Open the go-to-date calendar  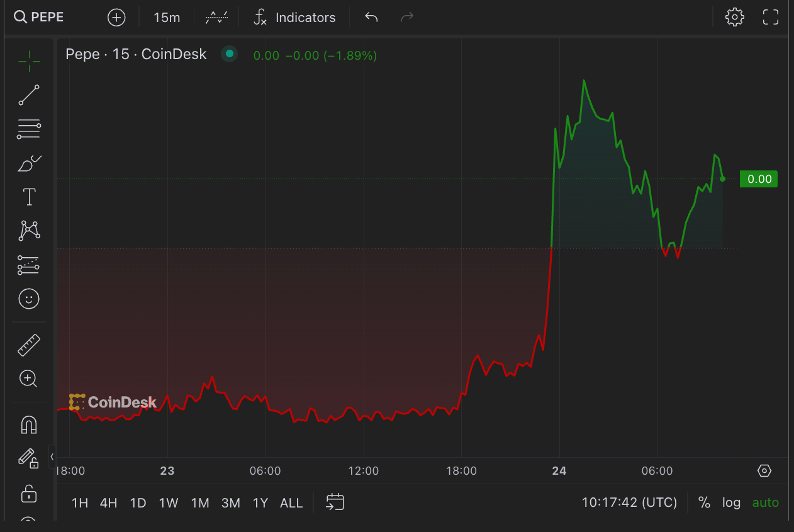335,502
